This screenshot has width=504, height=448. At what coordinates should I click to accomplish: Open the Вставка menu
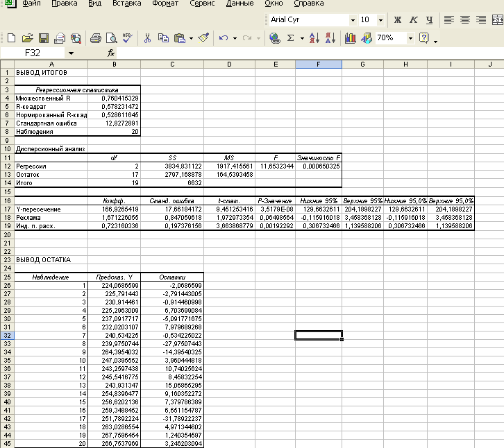pos(126,3)
